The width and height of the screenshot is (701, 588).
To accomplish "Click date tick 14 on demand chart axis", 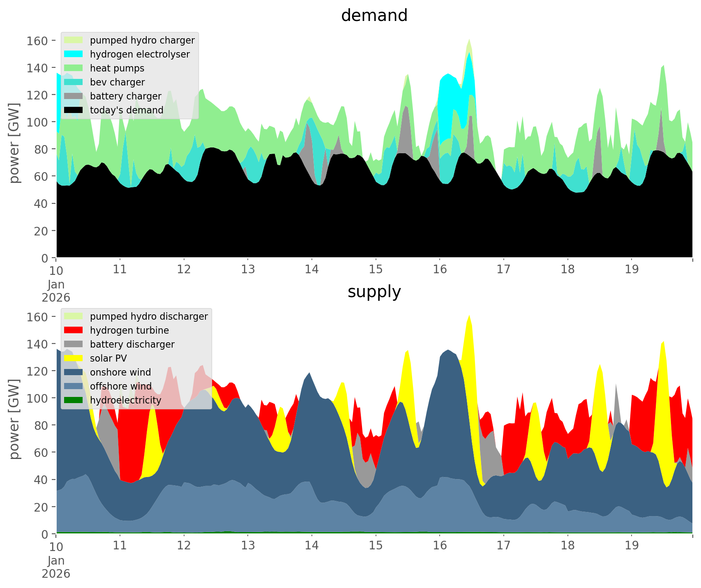I will pyautogui.click(x=311, y=270).
